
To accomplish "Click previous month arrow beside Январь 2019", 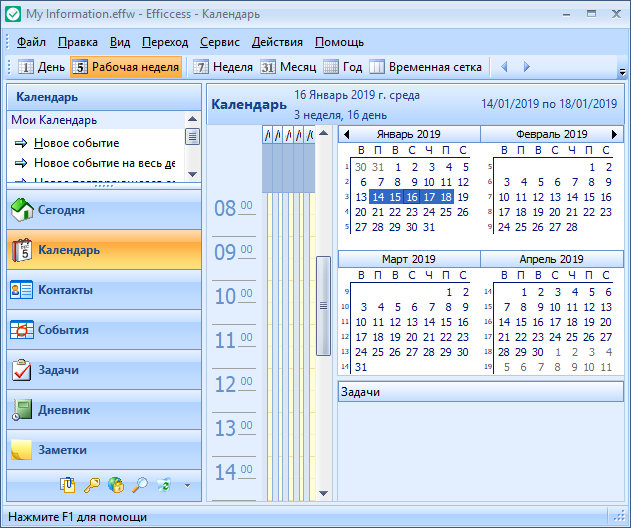I will [346, 134].
